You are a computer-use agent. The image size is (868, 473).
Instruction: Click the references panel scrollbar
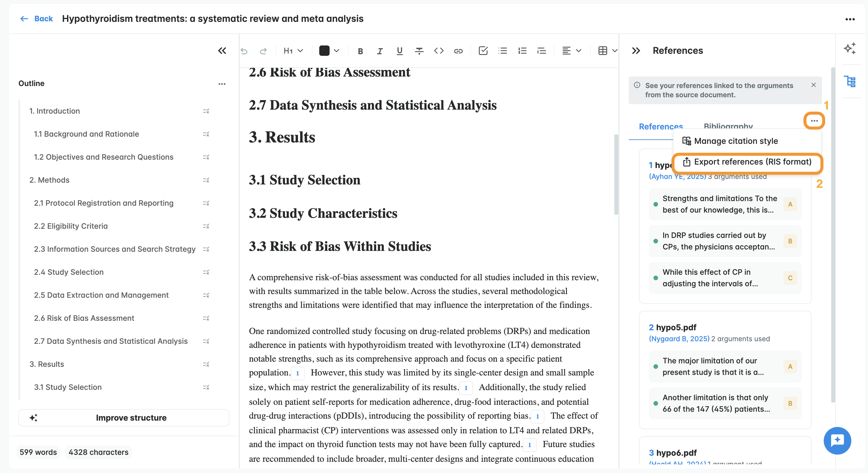pos(833,235)
